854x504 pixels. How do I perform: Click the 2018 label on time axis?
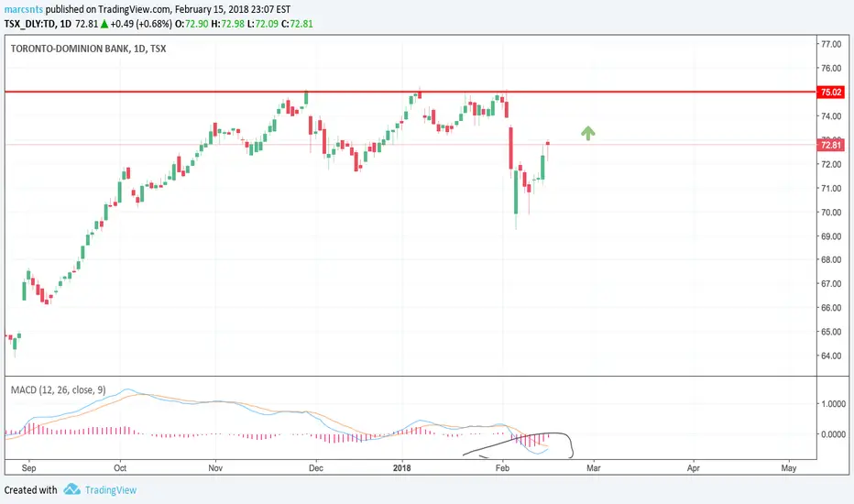click(x=402, y=468)
